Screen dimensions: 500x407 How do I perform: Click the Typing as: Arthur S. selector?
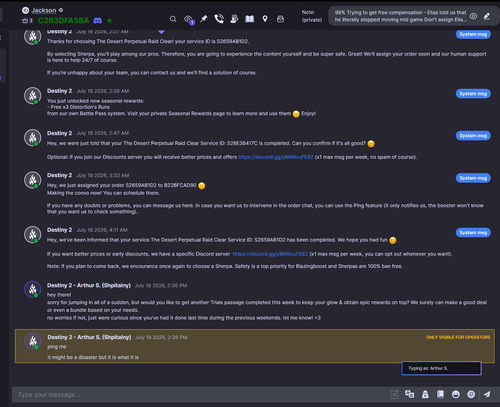[441, 368]
